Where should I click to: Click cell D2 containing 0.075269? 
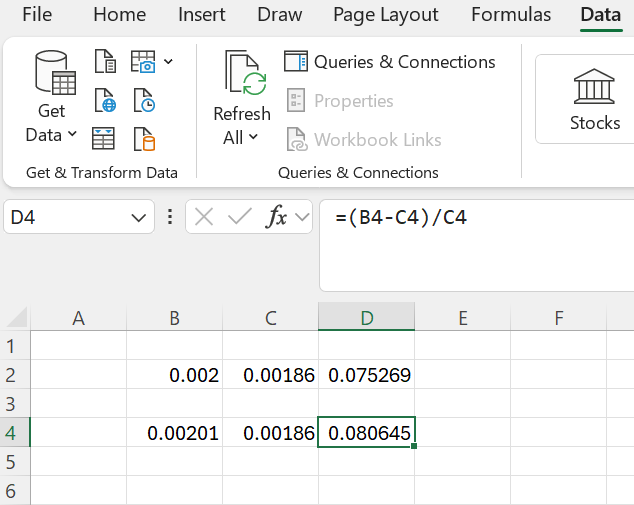(367, 374)
